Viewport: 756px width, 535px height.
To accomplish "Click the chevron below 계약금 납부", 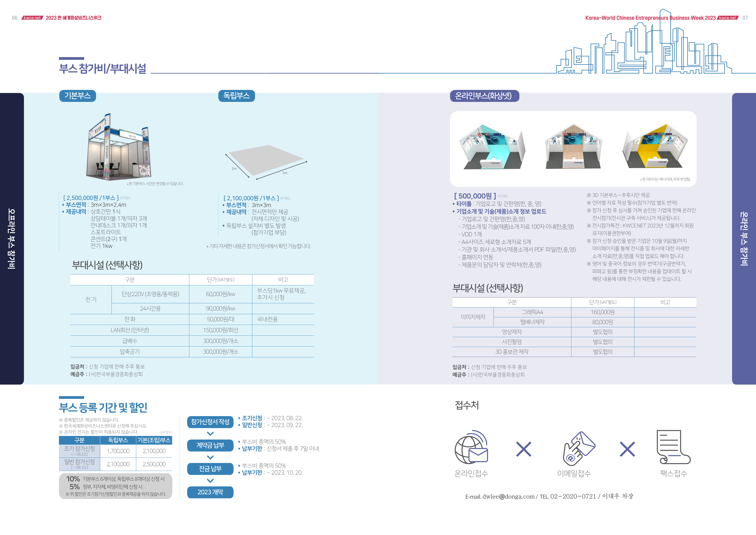I will 210,457.
